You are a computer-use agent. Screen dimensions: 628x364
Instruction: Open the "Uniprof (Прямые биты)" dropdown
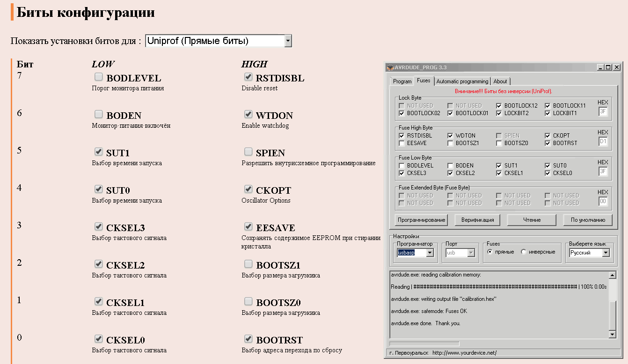coord(219,41)
